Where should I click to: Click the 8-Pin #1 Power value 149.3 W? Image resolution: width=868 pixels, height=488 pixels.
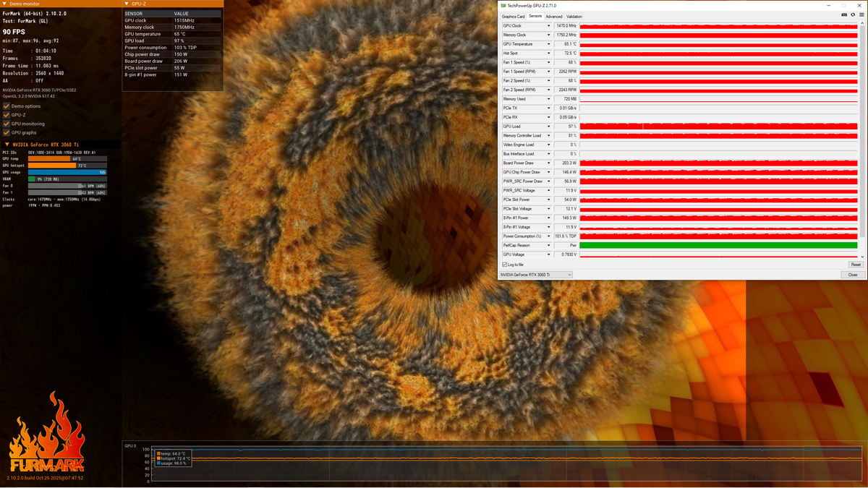click(x=566, y=218)
